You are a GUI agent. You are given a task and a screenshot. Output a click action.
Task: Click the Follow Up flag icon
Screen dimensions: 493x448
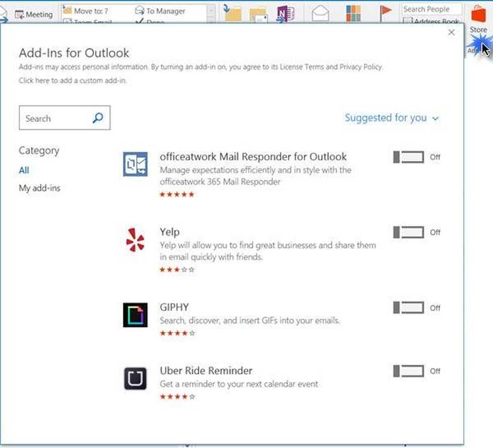click(386, 13)
